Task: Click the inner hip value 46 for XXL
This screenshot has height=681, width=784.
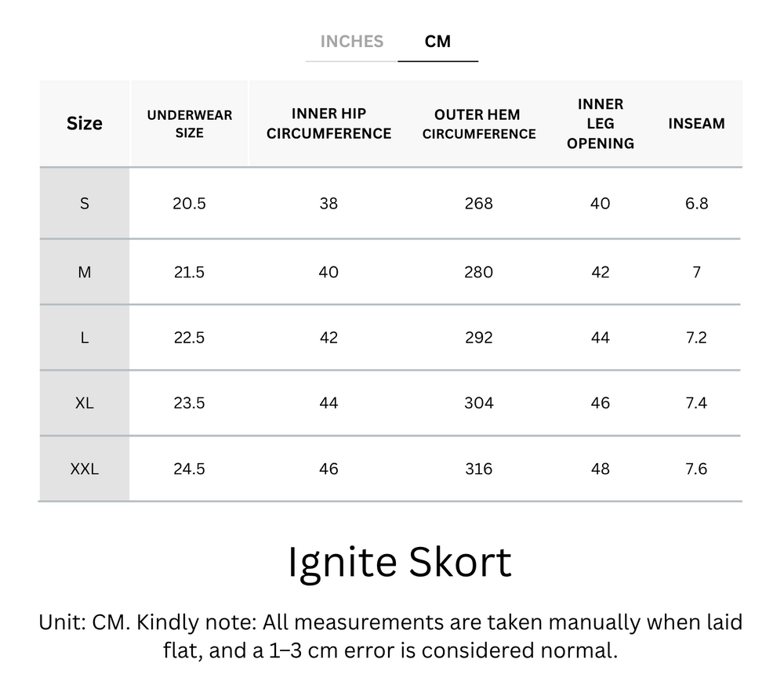Action: click(328, 469)
